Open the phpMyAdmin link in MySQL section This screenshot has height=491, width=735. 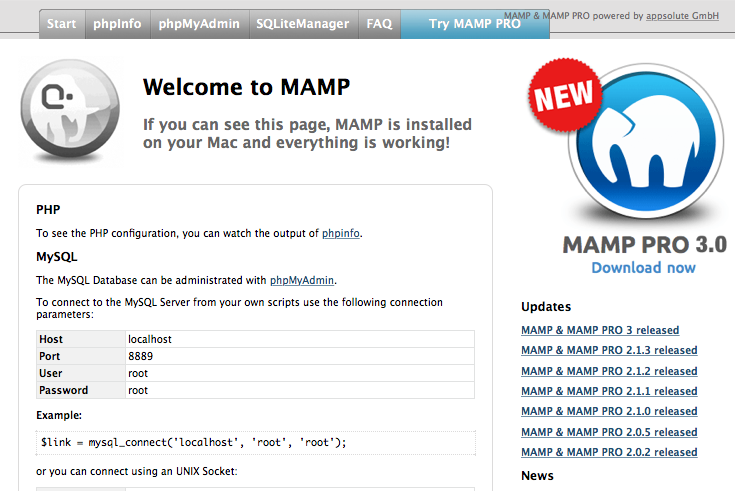pos(302,280)
